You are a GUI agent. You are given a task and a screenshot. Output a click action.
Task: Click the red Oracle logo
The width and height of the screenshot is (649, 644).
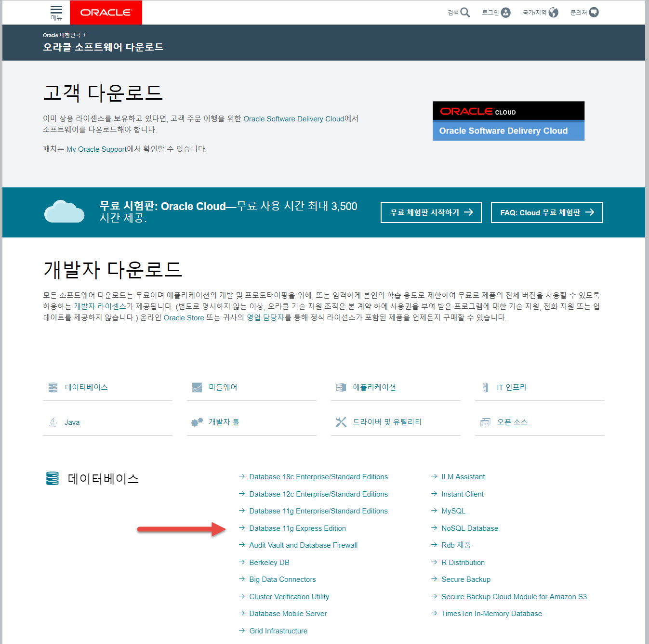pos(106,13)
